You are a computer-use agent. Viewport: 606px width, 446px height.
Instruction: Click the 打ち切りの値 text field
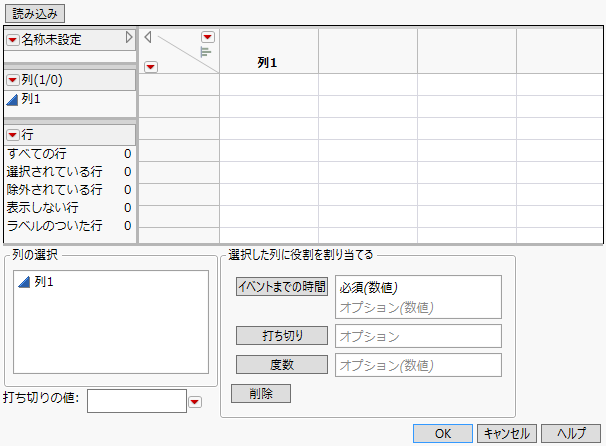coord(137,401)
